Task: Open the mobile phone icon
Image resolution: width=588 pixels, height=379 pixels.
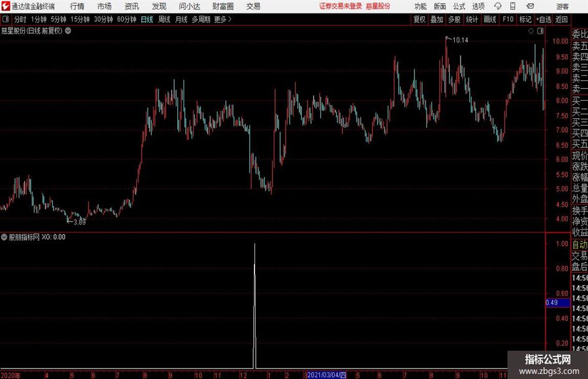Action: 513,6
